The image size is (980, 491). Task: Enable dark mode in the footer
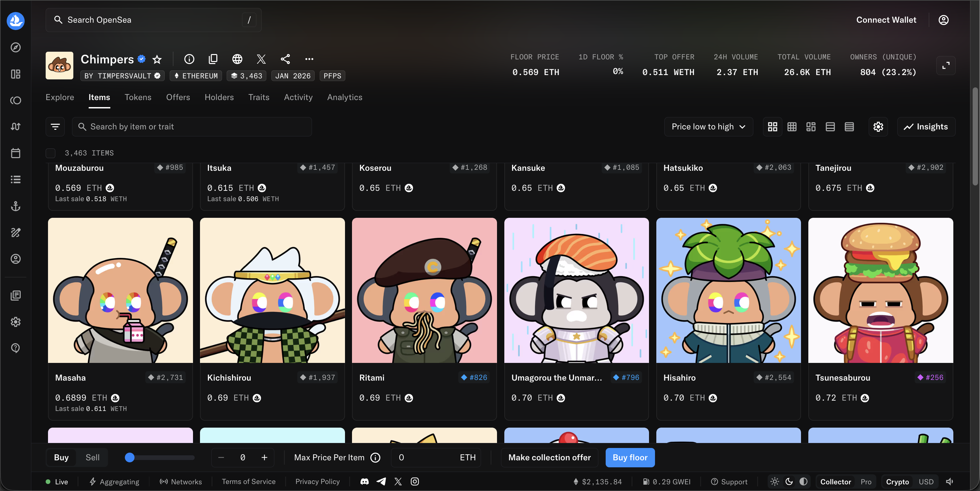[789, 481]
